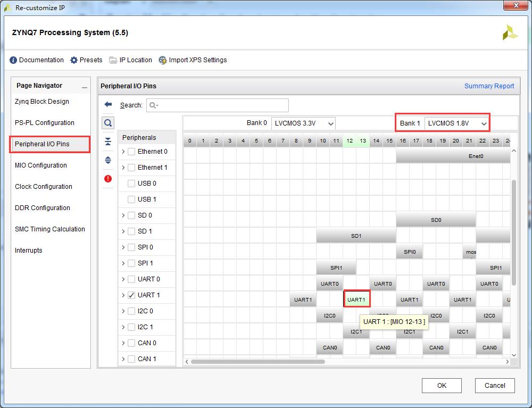Enable the I2C 0 checkbox
Viewport: 532px width, 408px height.
131,311
